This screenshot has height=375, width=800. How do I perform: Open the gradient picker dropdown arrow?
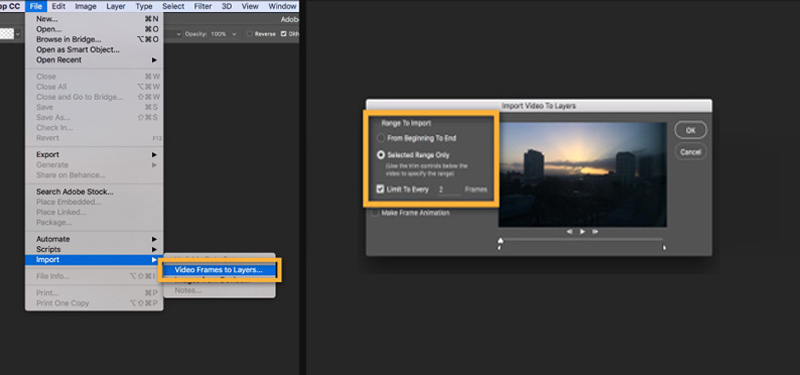(x=18, y=34)
